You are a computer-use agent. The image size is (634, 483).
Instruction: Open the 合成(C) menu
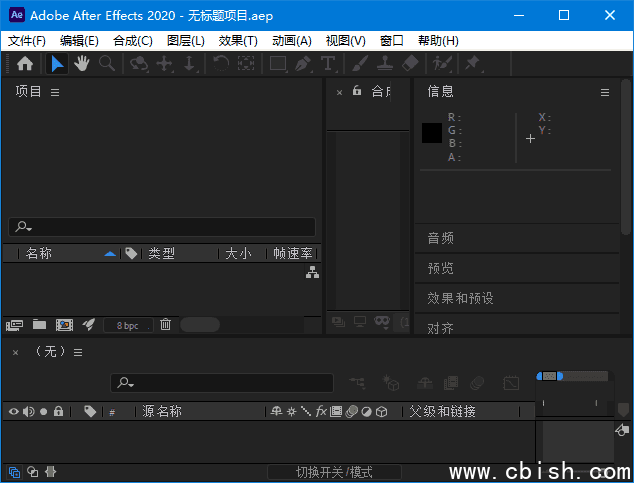tap(133, 40)
